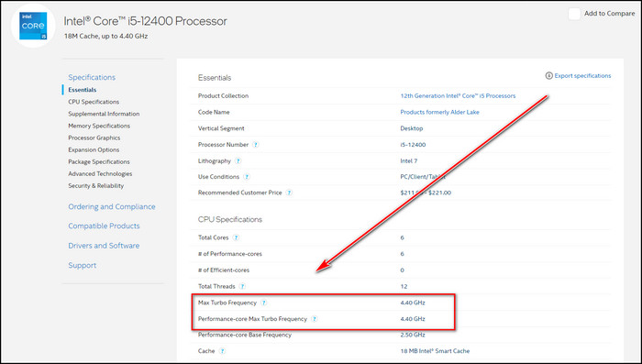Jump to CPU Specifications in sidebar
The width and height of the screenshot is (642, 364).
[94, 102]
